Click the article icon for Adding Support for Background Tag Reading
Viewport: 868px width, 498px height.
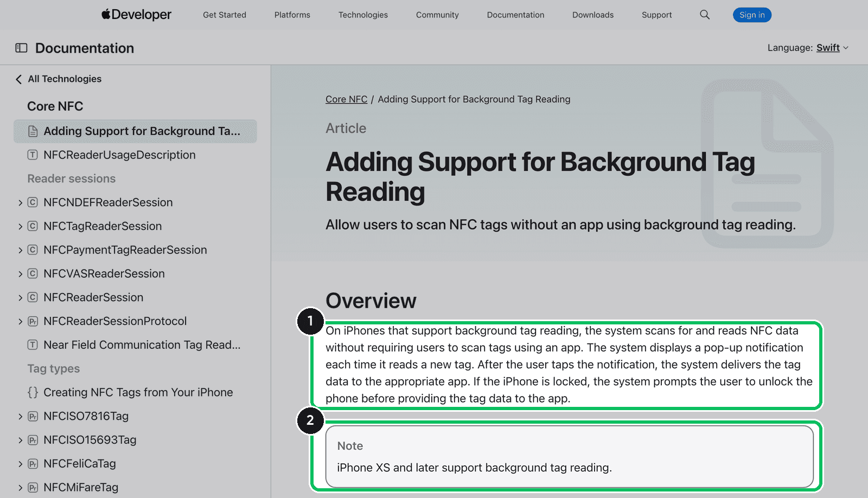coord(33,131)
